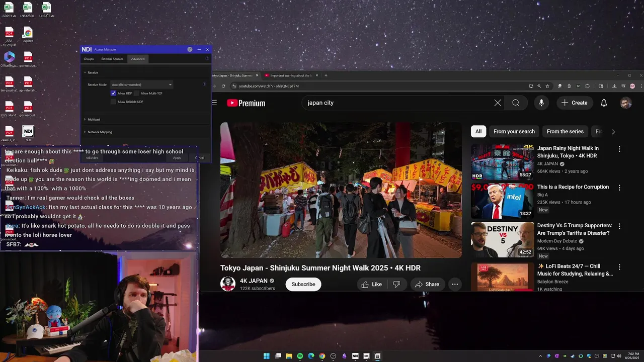644x362 pixels.
Task: Click the Create button on YouTube
Action: coord(574,103)
